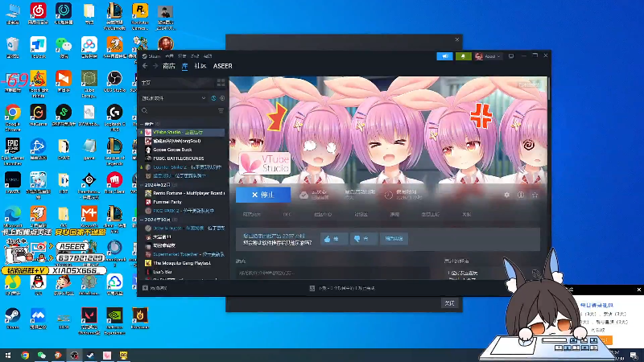The image size is (644, 362).
Task: Click Steam icon in taskbar
Action: click(x=90, y=356)
